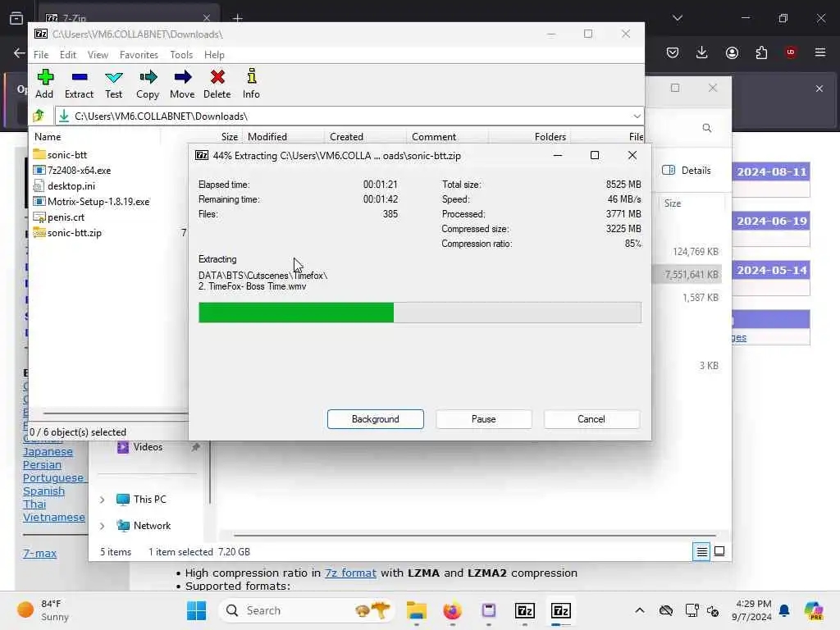
Task: Click the Test toolbar icon
Action: (113, 84)
